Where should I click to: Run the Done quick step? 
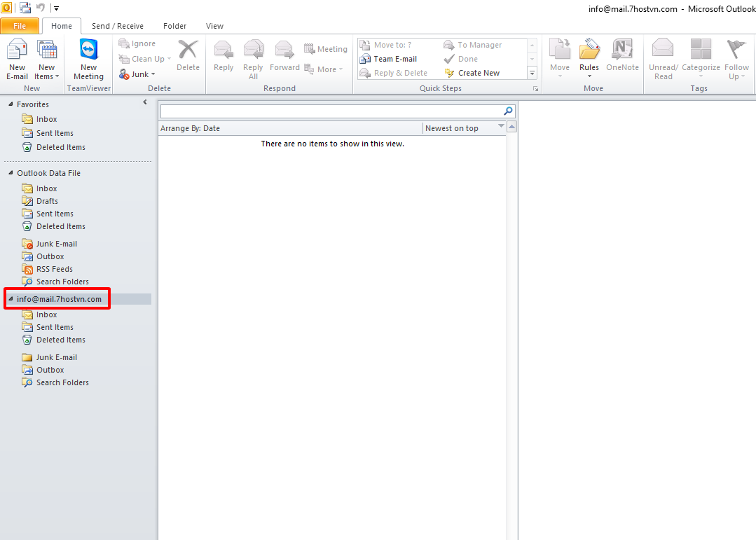point(461,59)
